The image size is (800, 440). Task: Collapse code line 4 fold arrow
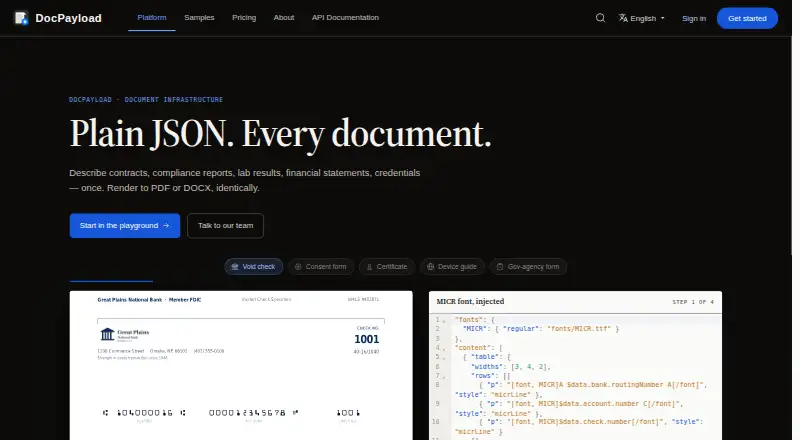tap(444, 349)
